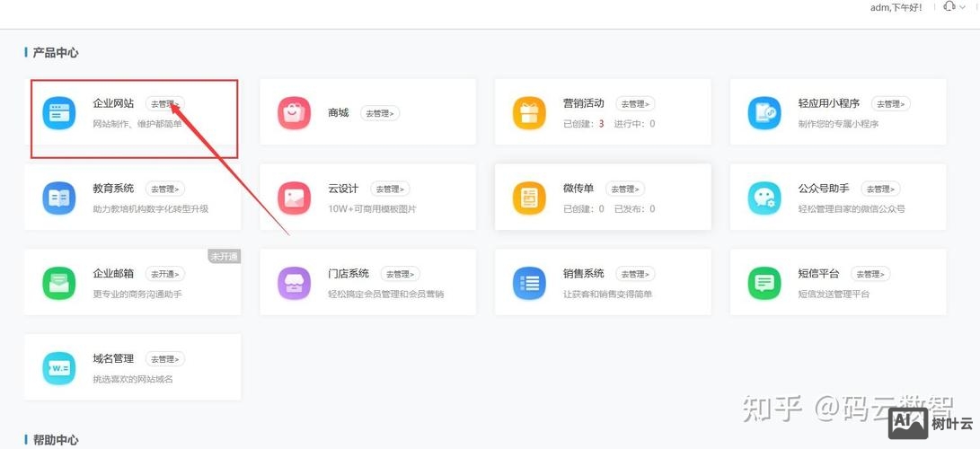Click 去管理 button next to 云设计
The width and height of the screenshot is (980, 449).
pos(390,189)
